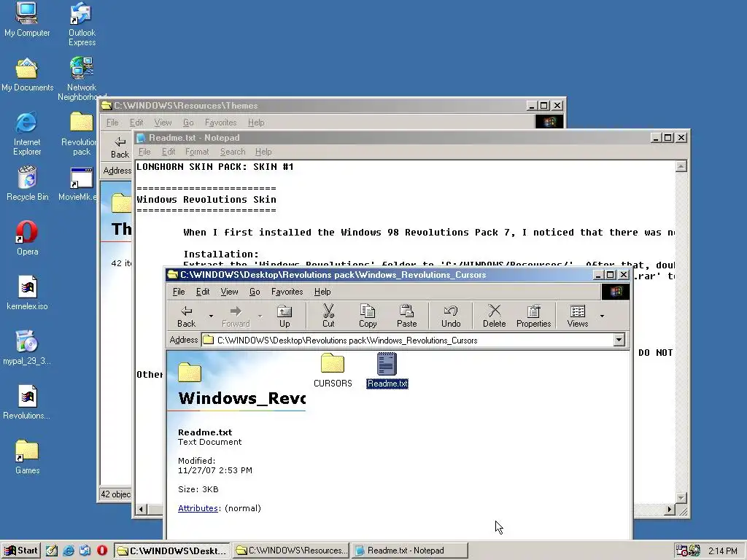The image size is (747, 560).
Task: Click the Delete toolbar icon
Action: [x=494, y=316]
